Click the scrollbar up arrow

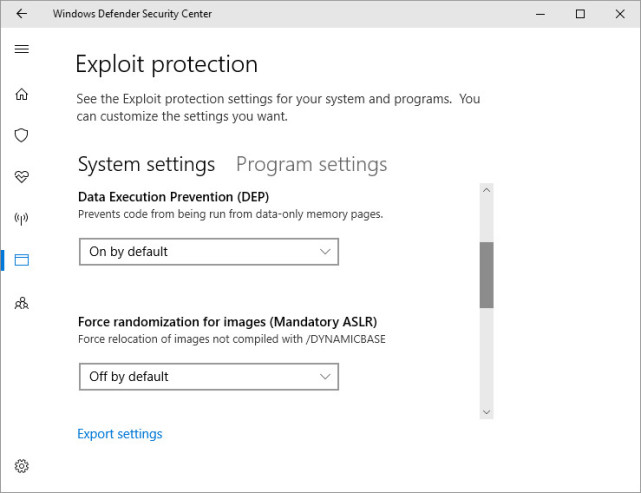[486, 190]
